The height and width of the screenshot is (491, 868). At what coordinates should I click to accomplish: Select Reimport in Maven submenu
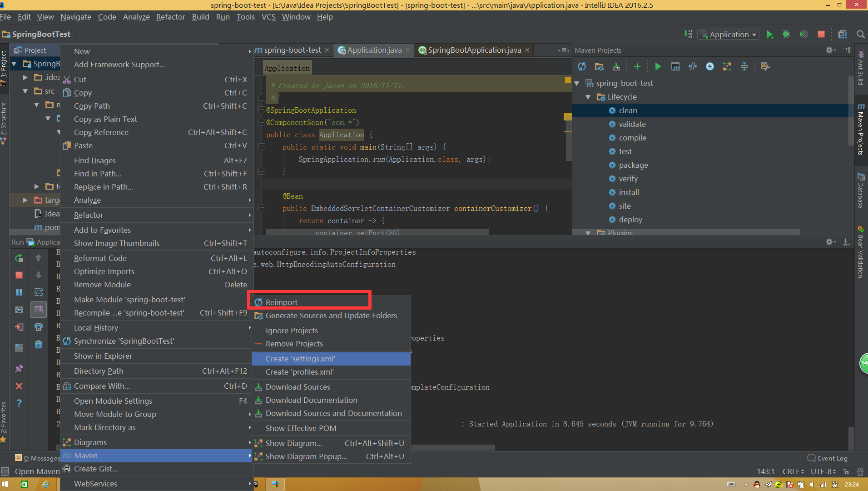332,302
